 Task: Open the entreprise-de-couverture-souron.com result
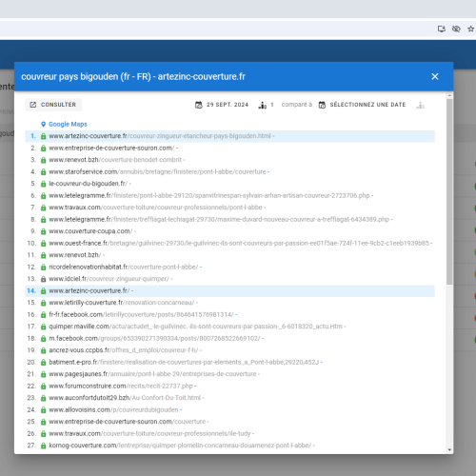click(x=111, y=148)
